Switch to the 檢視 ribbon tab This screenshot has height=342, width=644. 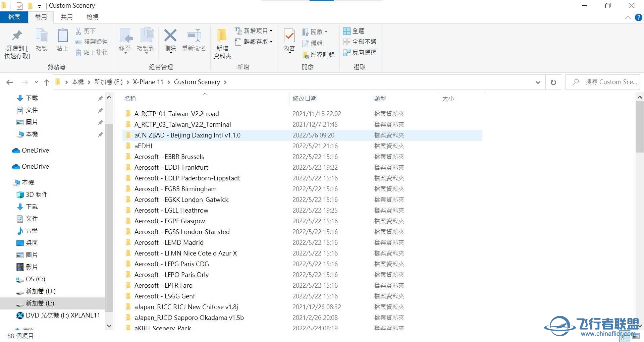[92, 17]
